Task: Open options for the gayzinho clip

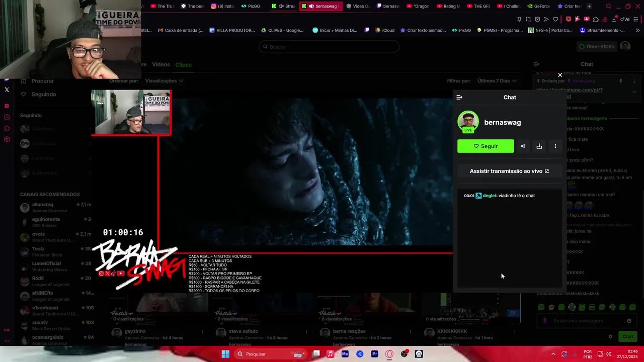Action: (202, 332)
